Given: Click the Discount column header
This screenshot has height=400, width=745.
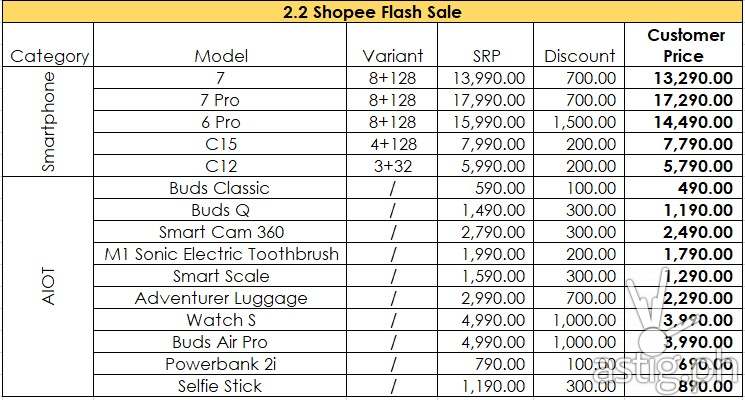Looking at the screenshot, I should [580, 56].
